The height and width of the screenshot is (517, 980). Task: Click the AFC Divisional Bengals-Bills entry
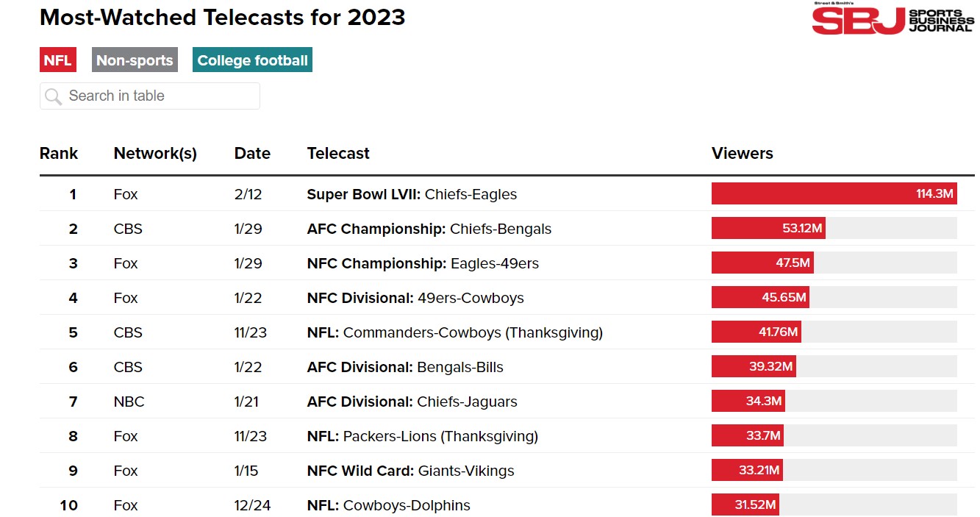405,367
